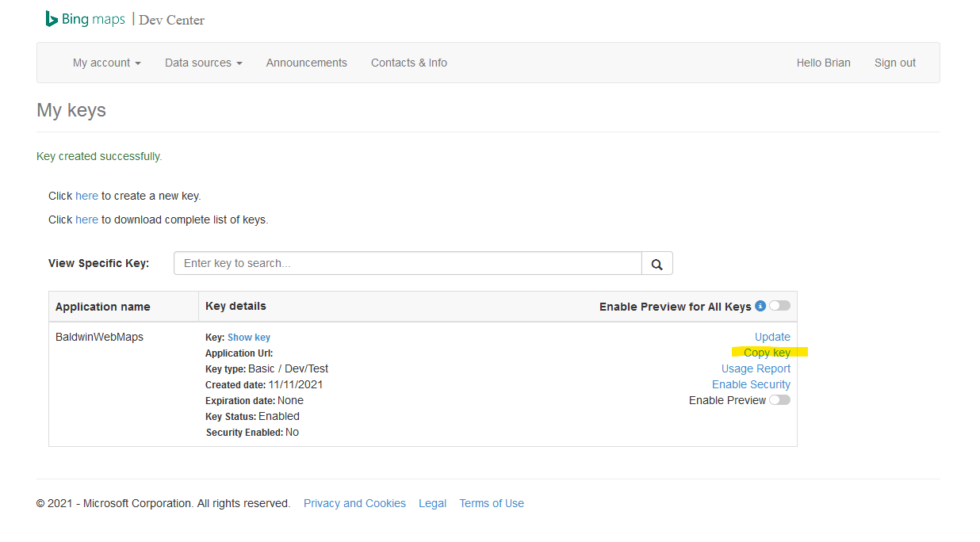The image size is (980, 542).
Task: Reveal the key with Show key
Action: click(x=248, y=337)
